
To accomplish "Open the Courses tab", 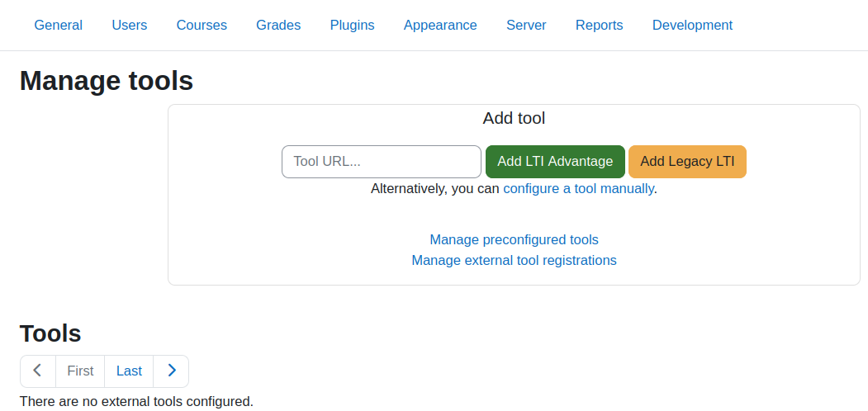I will (202, 25).
